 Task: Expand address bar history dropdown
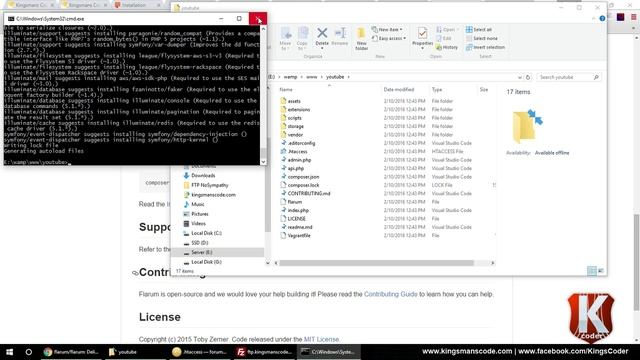pyautogui.click(x=520, y=77)
